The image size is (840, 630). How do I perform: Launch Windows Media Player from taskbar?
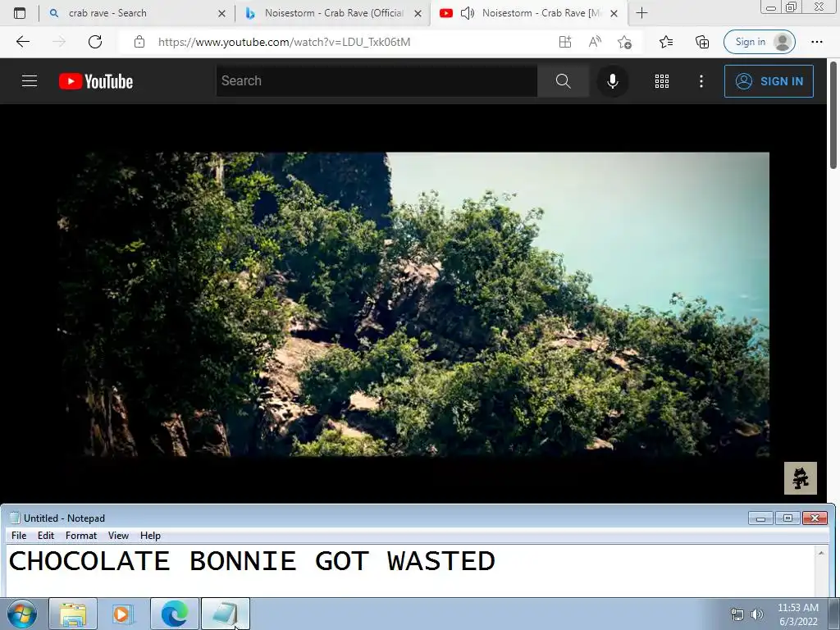tap(124, 614)
